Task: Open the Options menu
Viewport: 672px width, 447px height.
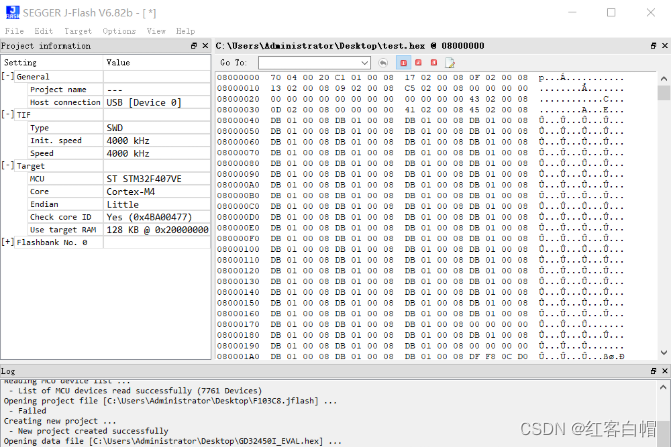Action: pos(119,31)
